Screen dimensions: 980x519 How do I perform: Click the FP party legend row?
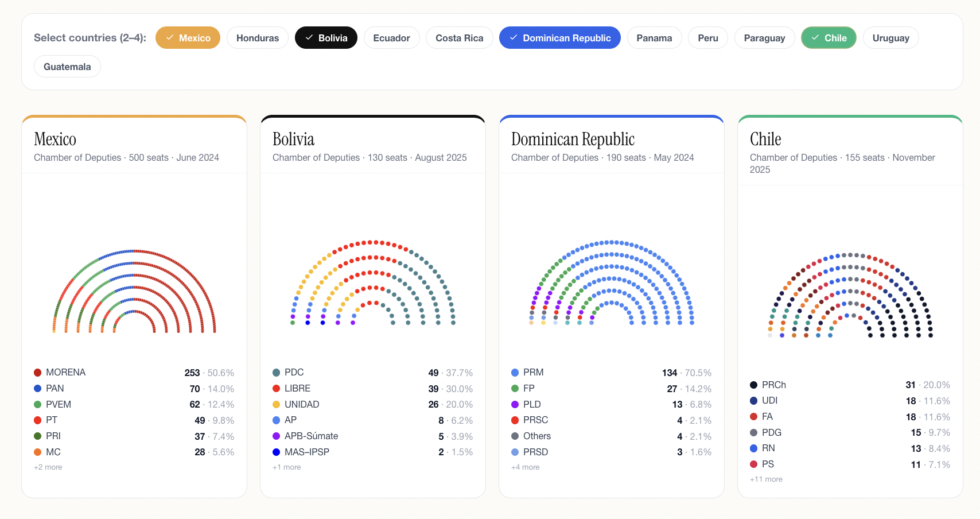click(612, 389)
